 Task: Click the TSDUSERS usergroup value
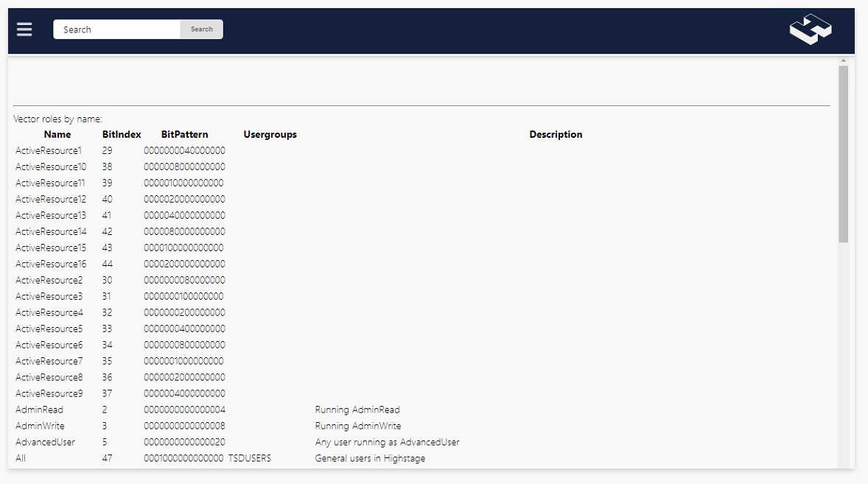tap(250, 458)
